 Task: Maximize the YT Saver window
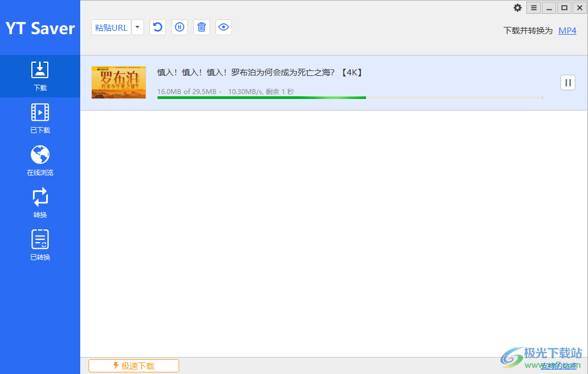564,8
